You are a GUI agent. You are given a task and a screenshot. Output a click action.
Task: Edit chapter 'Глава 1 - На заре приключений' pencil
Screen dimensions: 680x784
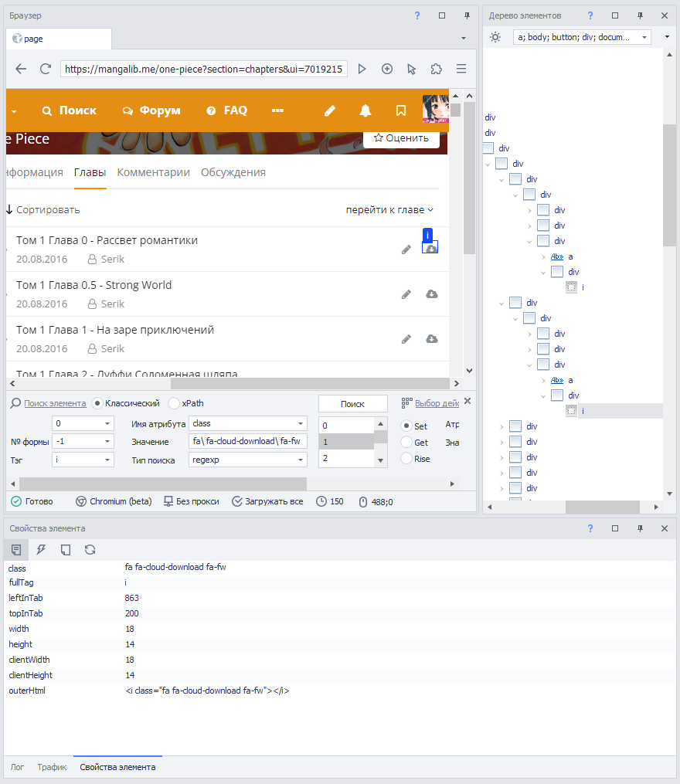click(x=406, y=340)
